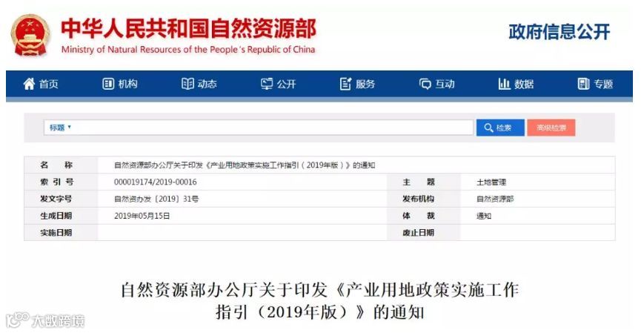
Task: Click the Ministry of Natural Resources English title
Action: (188, 50)
